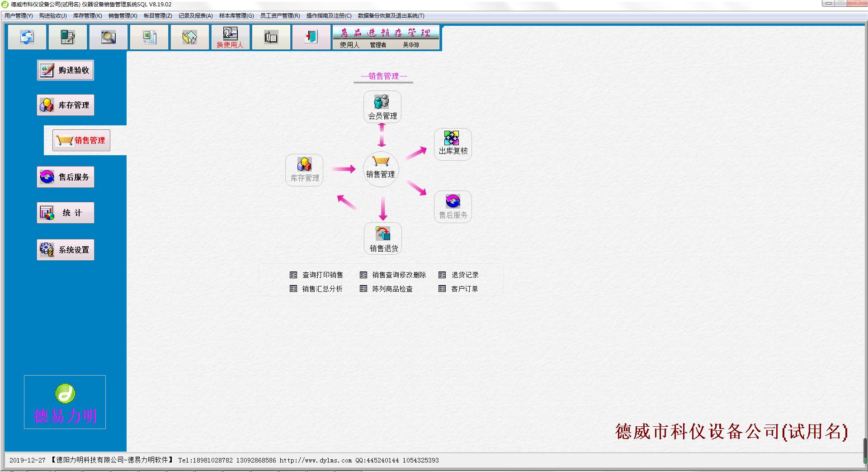
Task: Click the refresh arrows toolbar icon
Action: 27,37
